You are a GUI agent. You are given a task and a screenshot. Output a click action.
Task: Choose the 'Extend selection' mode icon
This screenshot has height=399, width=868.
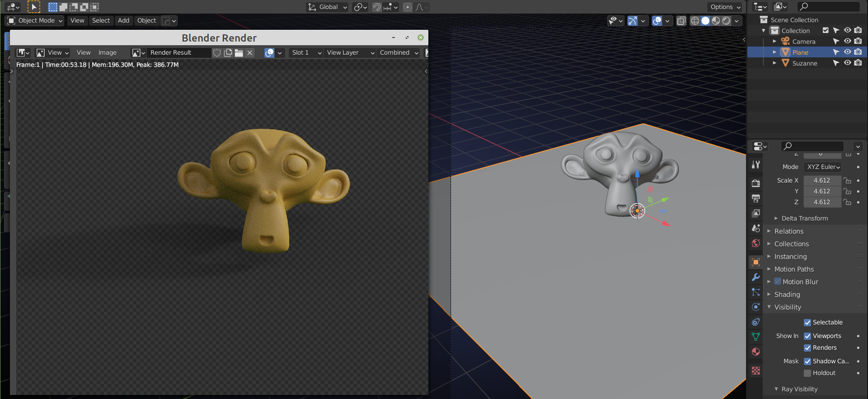[63, 7]
